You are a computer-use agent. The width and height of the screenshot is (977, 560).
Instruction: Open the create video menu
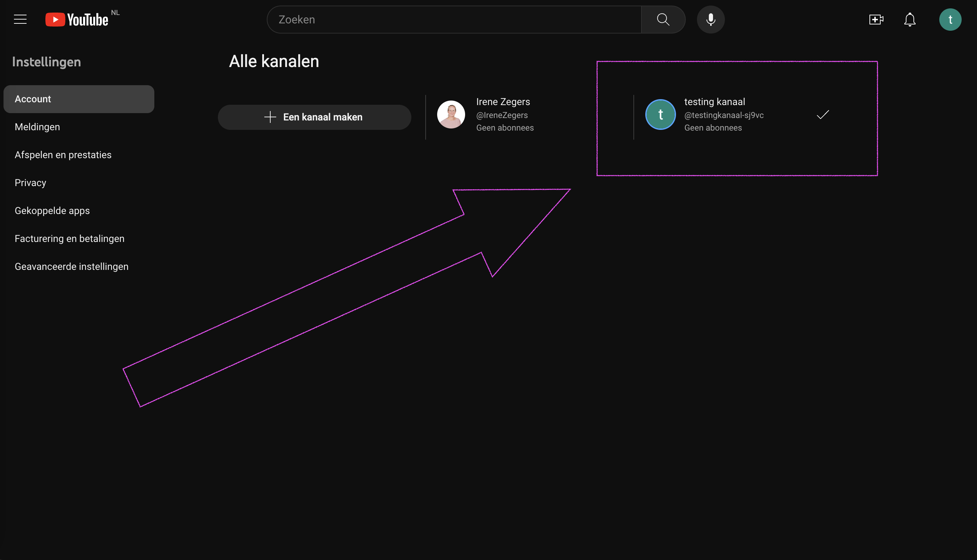[876, 19]
